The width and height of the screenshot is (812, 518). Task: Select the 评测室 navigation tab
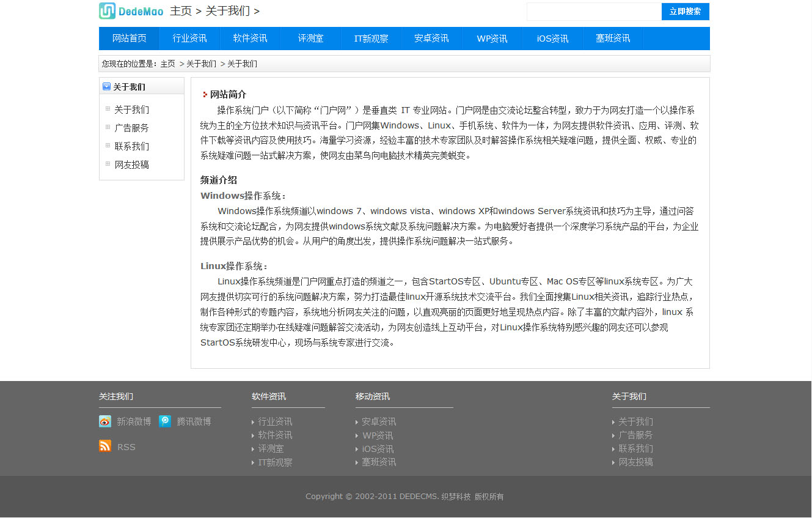(x=310, y=39)
